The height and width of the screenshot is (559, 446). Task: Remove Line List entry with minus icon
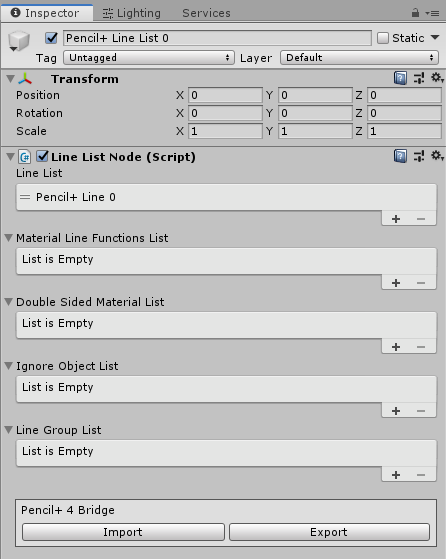(421, 219)
